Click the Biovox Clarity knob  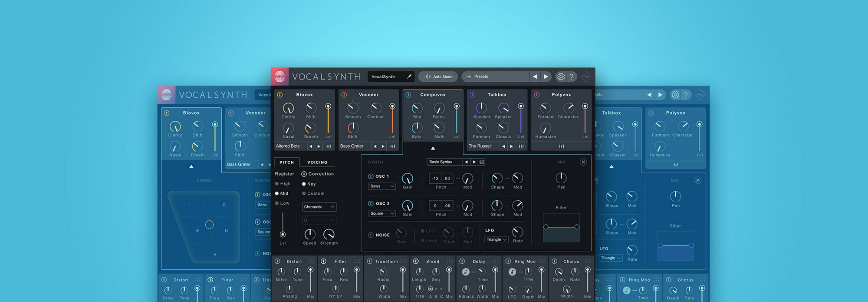pos(288,108)
